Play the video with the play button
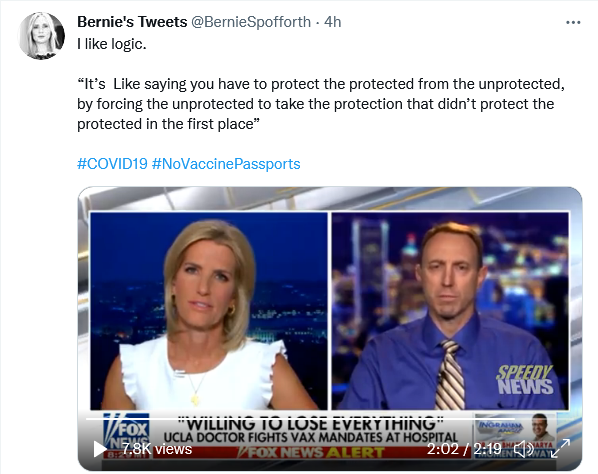Screen dimensions: 598x474 pos(100,449)
